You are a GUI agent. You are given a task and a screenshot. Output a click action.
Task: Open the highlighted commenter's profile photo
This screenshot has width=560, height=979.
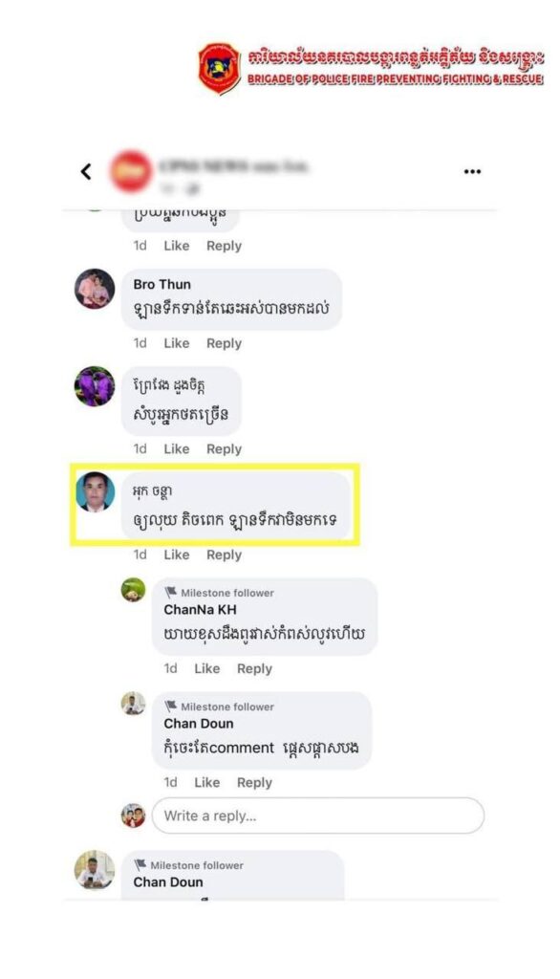pos(95,492)
